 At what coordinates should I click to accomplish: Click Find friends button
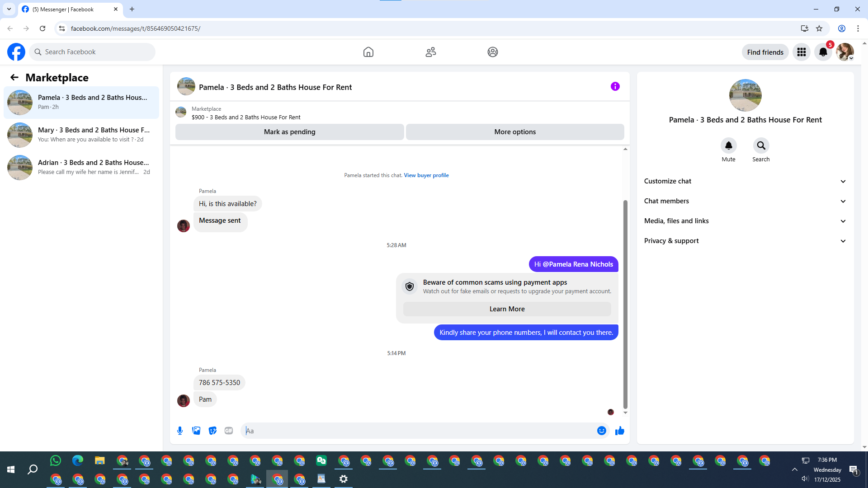pyautogui.click(x=765, y=52)
